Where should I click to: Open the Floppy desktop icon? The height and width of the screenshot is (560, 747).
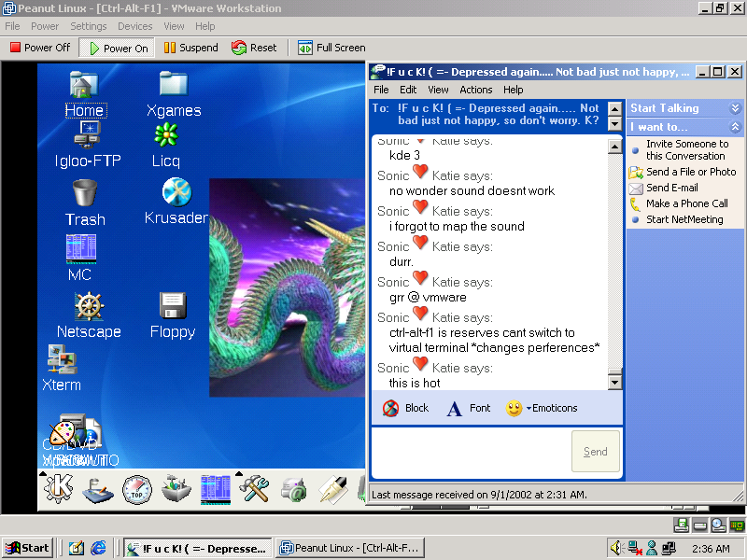[173, 306]
